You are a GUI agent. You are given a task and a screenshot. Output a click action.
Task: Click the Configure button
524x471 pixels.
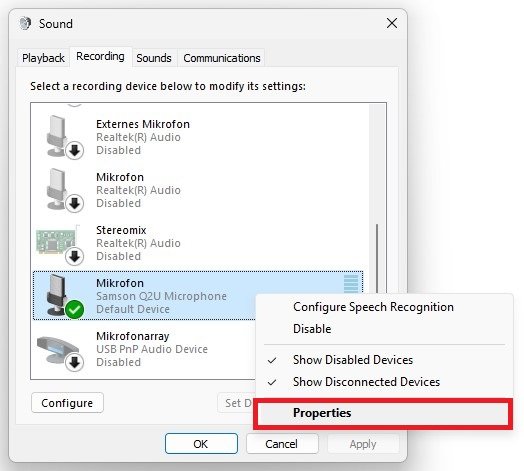(x=67, y=403)
